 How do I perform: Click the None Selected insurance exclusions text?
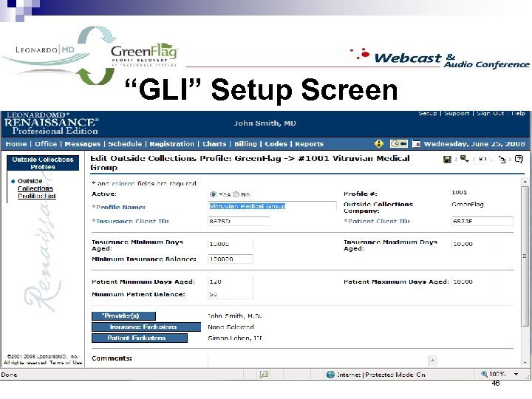pyautogui.click(x=231, y=327)
